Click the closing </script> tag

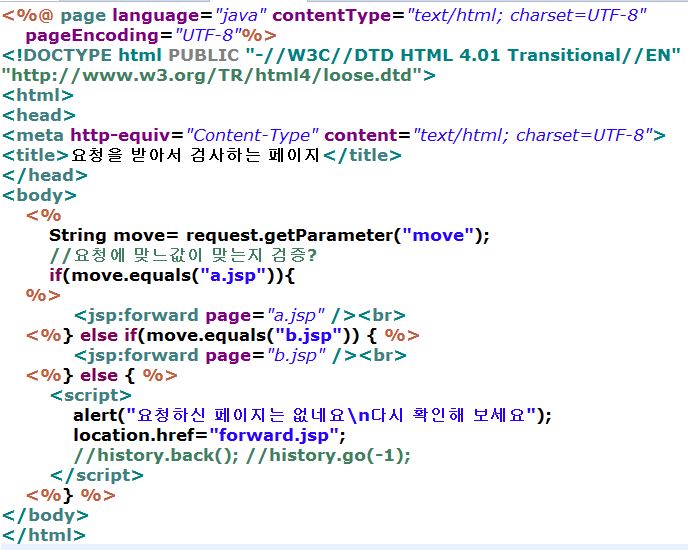[x=97, y=475]
